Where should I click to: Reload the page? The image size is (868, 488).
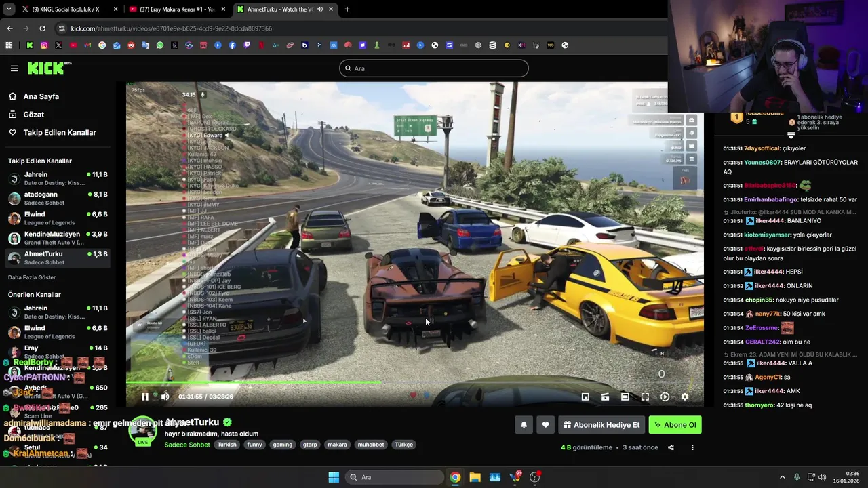[42, 28]
